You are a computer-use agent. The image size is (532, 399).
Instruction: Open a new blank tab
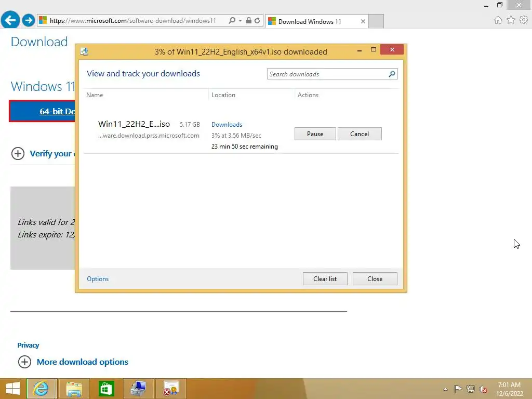376,21
